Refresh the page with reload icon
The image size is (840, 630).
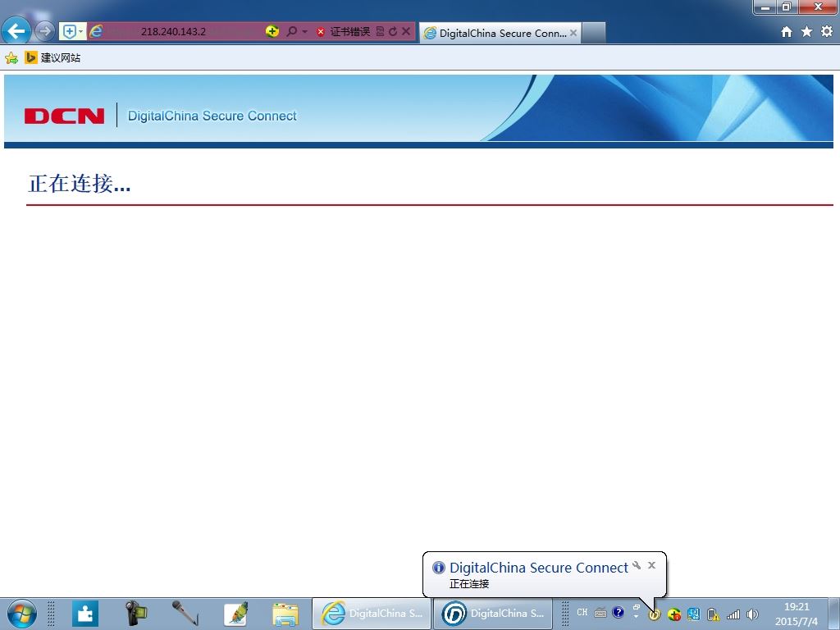[x=393, y=32]
